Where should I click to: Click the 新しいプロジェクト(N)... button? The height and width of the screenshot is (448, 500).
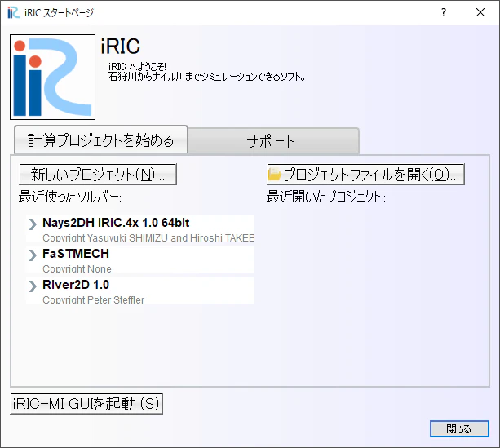click(x=98, y=175)
